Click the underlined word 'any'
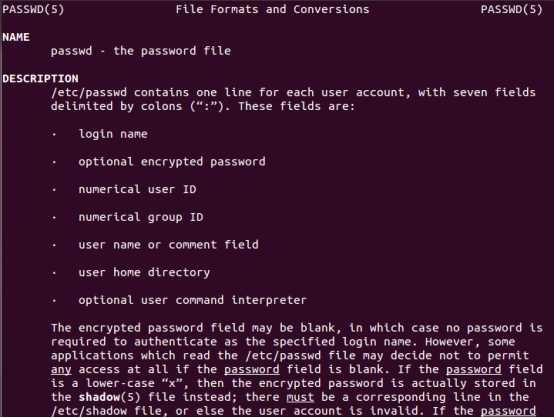Screen dimensions: 554x418 [61, 370]
